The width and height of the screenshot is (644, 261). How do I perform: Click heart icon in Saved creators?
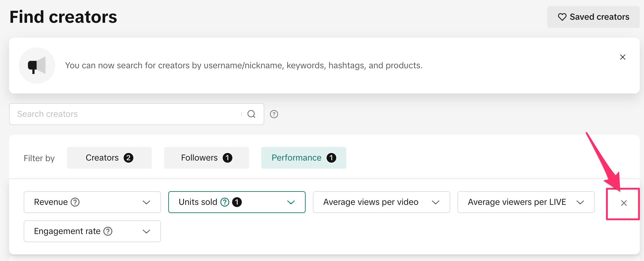(x=562, y=17)
